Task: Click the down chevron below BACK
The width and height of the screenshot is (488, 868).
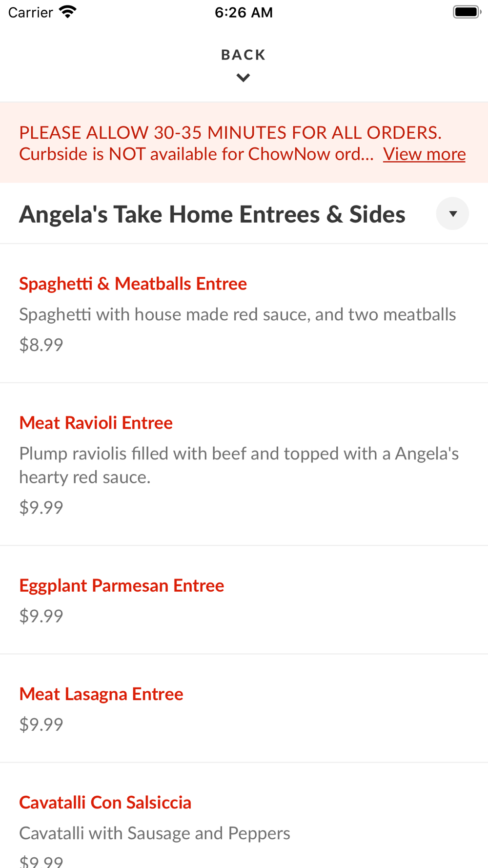Action: [x=243, y=78]
